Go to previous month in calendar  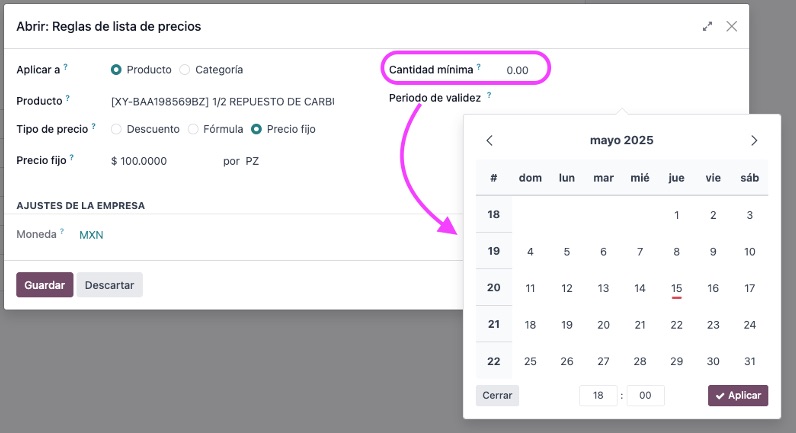(x=489, y=141)
